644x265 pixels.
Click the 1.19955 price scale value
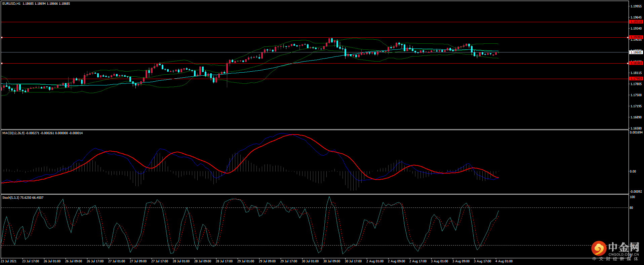636,6
